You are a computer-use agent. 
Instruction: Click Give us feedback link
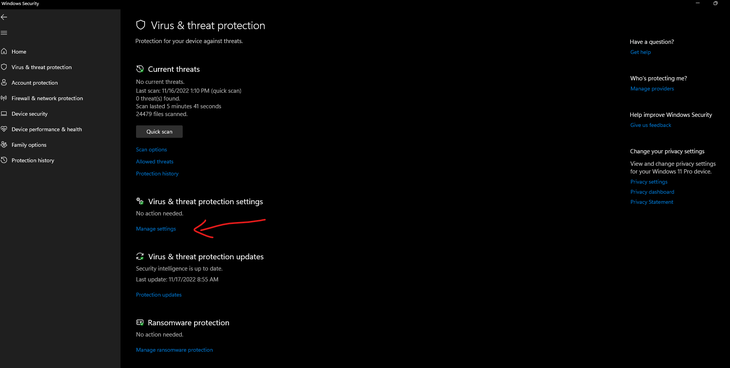click(651, 125)
